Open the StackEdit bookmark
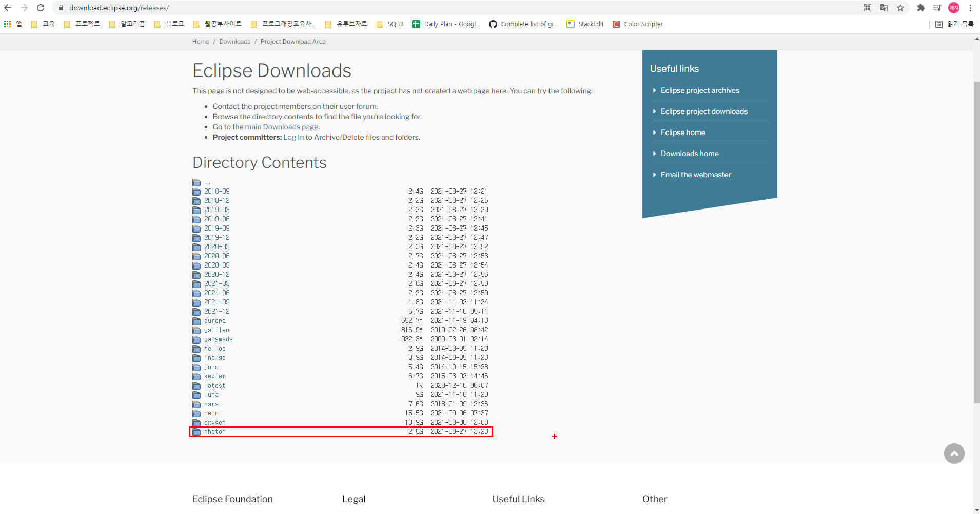The image size is (980, 514). pyautogui.click(x=585, y=24)
